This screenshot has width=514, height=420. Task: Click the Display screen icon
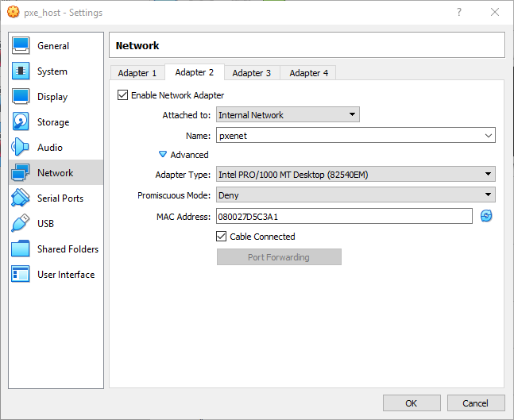pos(21,96)
